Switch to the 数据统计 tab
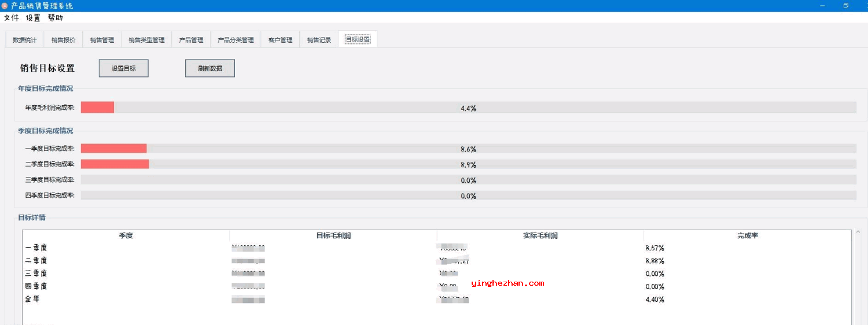Screen dimensions: 868x325 24,40
